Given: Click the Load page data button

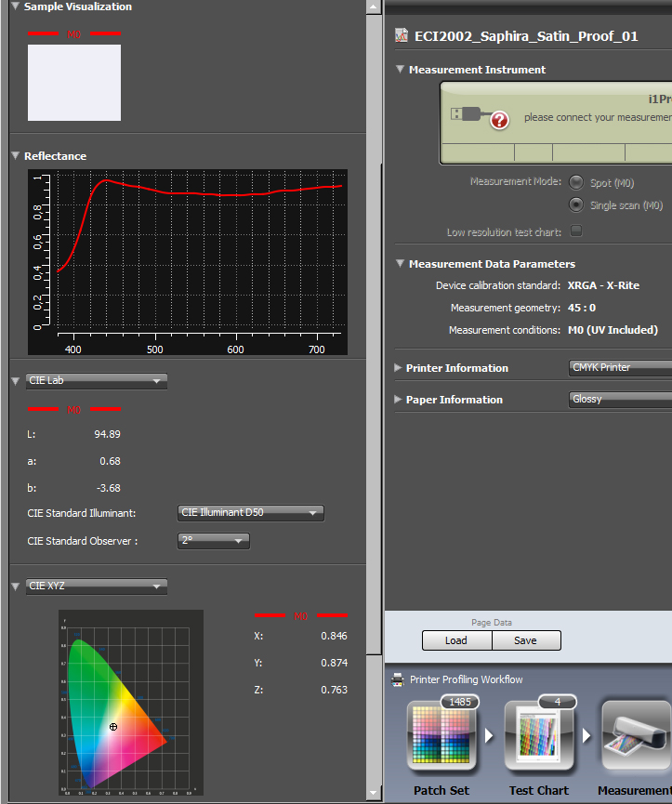Looking at the screenshot, I should 456,640.
